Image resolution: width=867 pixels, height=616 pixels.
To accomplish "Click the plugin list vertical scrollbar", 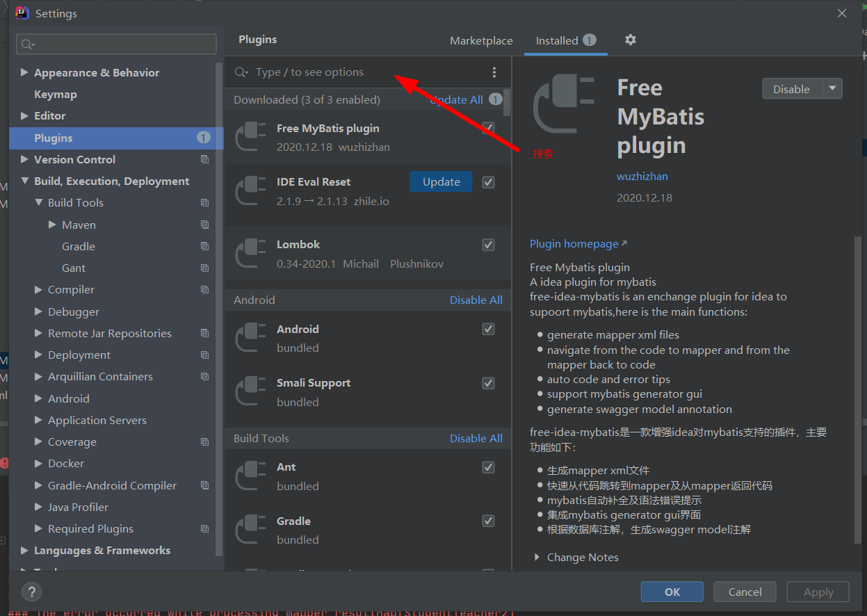I will point(507,103).
